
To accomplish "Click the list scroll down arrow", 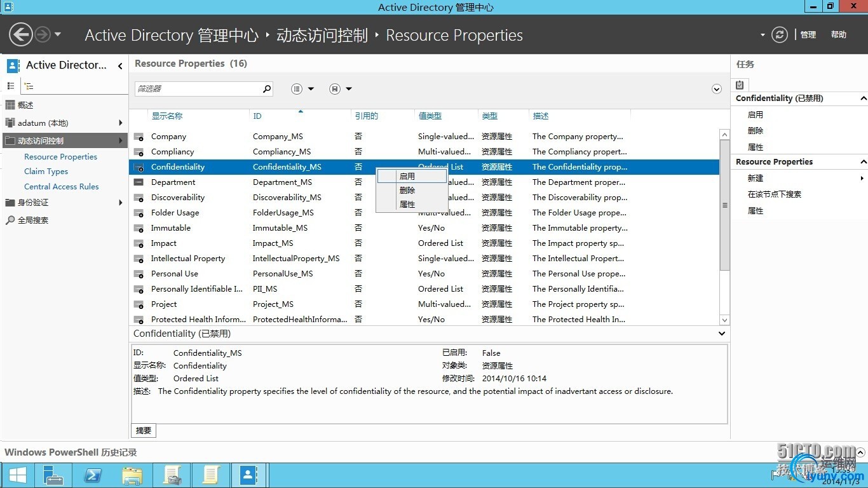I will 724,320.
